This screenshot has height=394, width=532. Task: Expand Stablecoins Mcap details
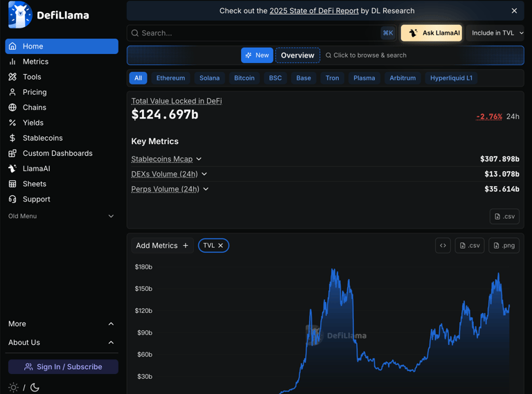(199, 159)
